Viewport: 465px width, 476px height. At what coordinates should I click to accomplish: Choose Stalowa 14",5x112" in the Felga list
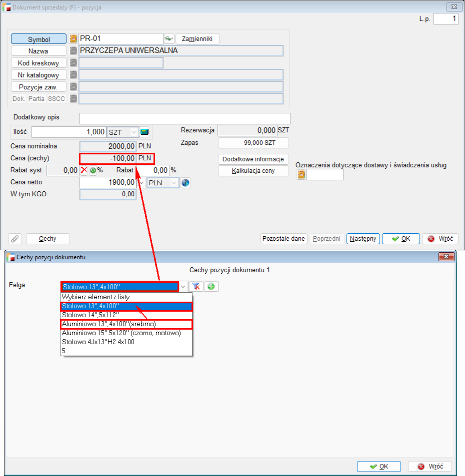click(126, 315)
